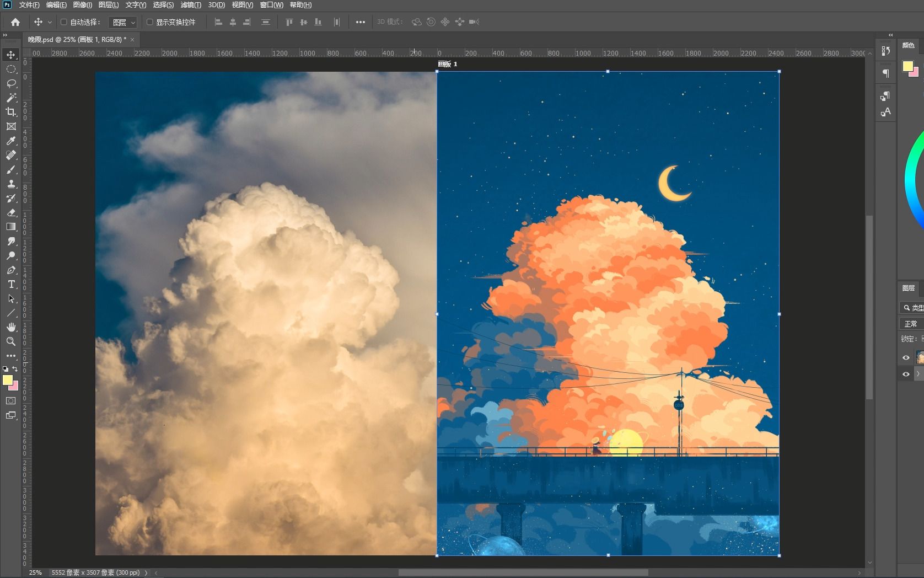Align top edges in options bar
This screenshot has width=924, height=578.
tap(289, 22)
